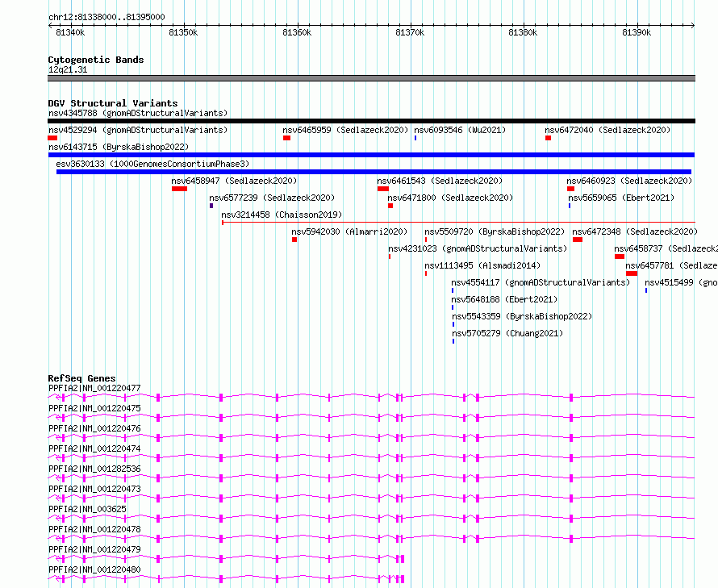Select the black nsv4345788 variant bar

pyautogui.click(x=371, y=121)
